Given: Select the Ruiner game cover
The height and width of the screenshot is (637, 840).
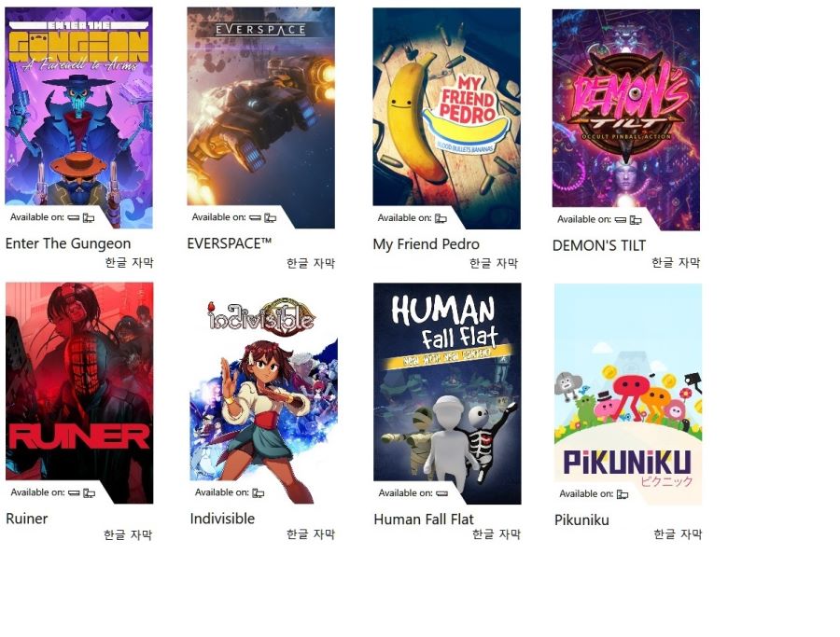Looking at the screenshot, I should click(x=79, y=393).
